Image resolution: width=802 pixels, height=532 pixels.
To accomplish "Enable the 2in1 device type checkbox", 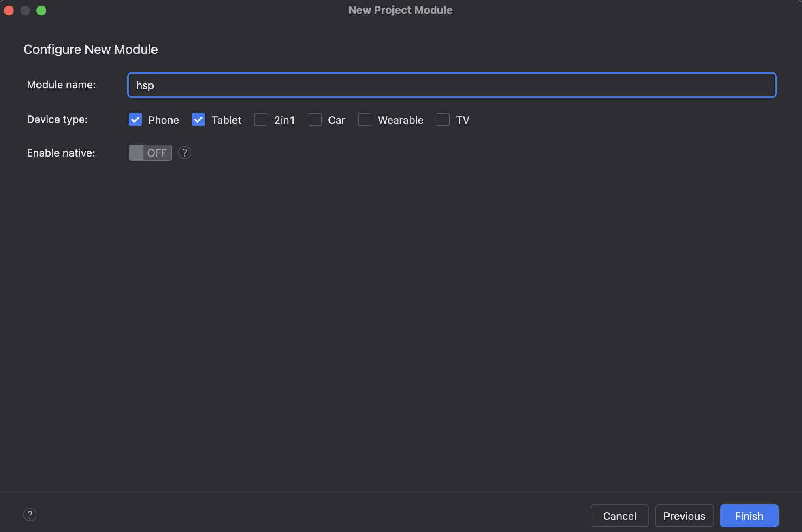I will (261, 120).
